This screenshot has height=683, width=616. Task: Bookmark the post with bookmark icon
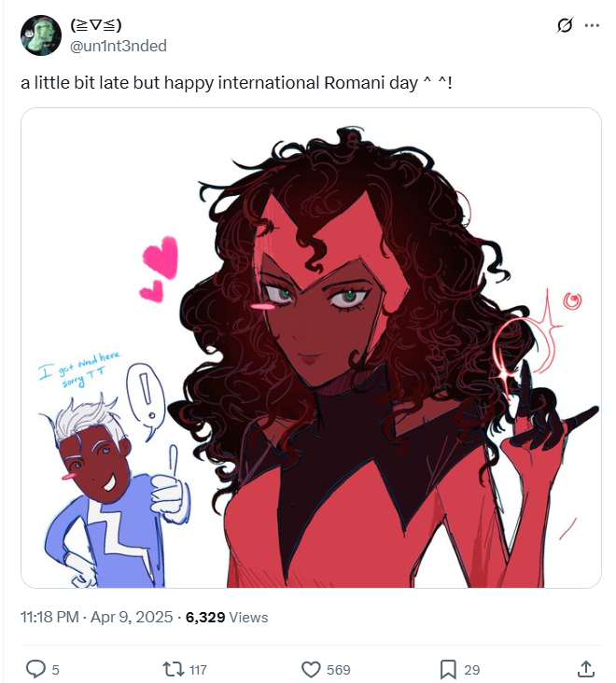pos(448,670)
